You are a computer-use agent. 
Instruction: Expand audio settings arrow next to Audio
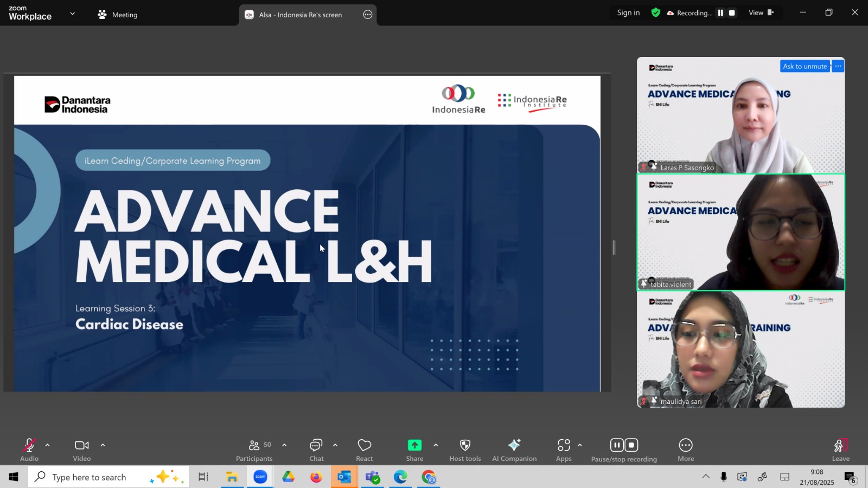(48, 445)
